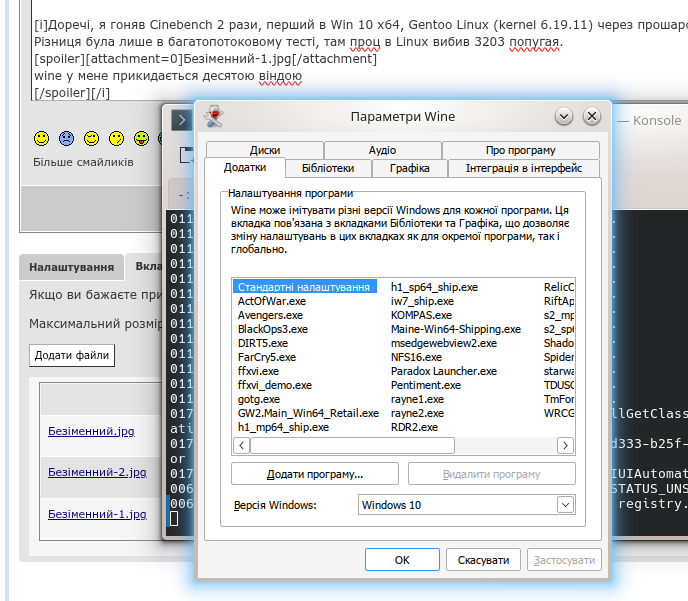Image resolution: width=688 pixels, height=601 pixels.
Task: Open the Безіменний.jpg attachment link
Action: [x=91, y=431]
